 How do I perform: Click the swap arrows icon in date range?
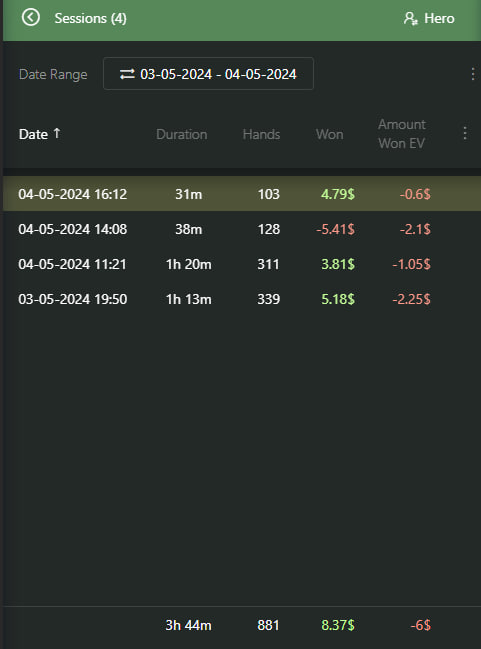point(127,74)
